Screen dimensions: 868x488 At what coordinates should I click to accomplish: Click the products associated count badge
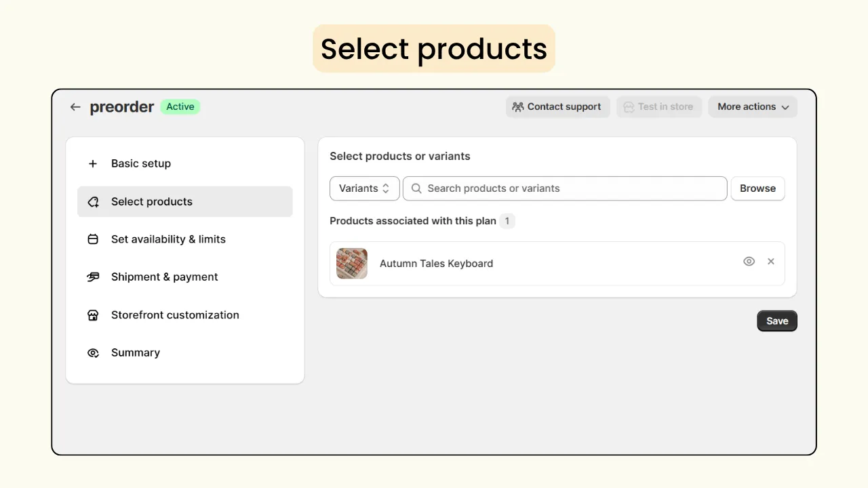point(508,221)
